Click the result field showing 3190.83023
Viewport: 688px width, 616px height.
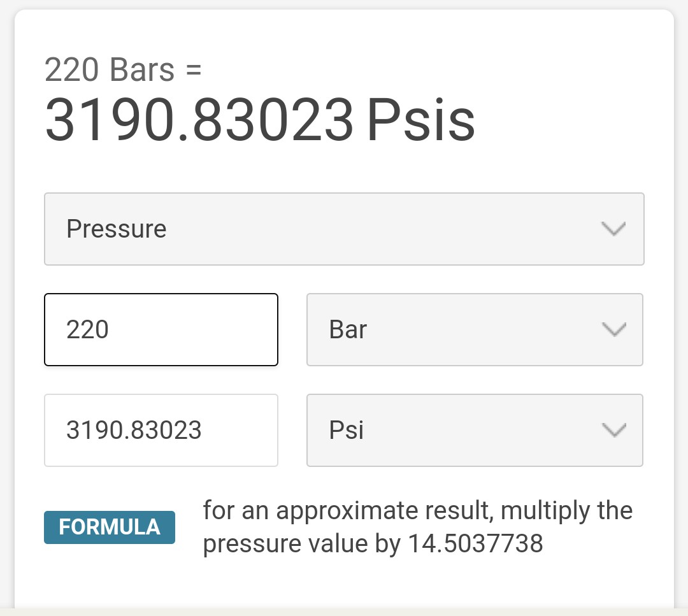(161, 430)
